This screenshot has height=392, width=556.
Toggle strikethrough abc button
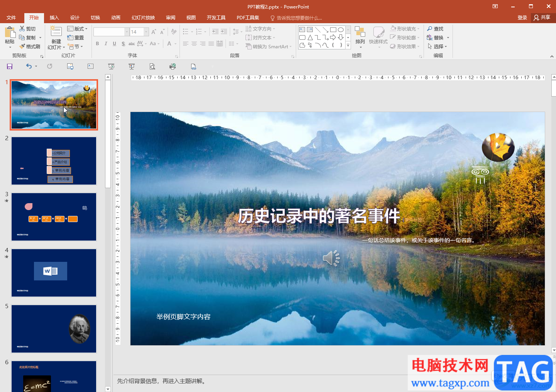click(132, 44)
